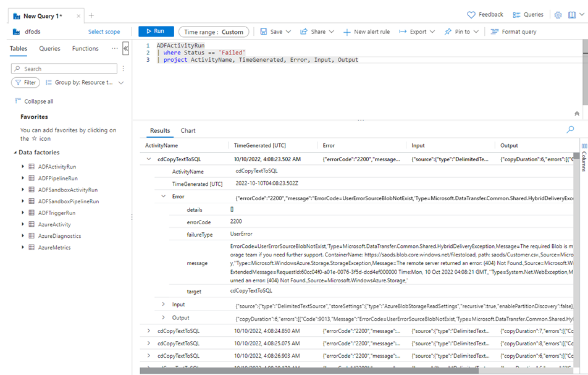
Task: Expand the Output detail section
Action: click(x=164, y=318)
